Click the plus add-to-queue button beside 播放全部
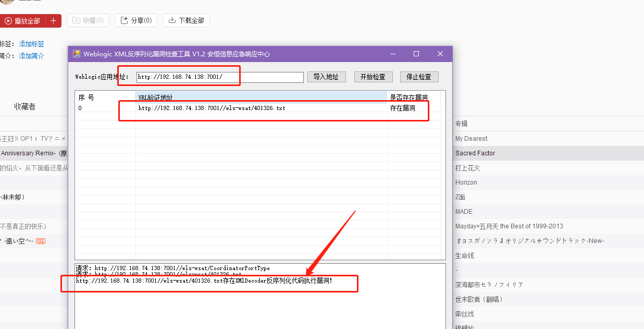The image size is (644, 329). point(53,21)
